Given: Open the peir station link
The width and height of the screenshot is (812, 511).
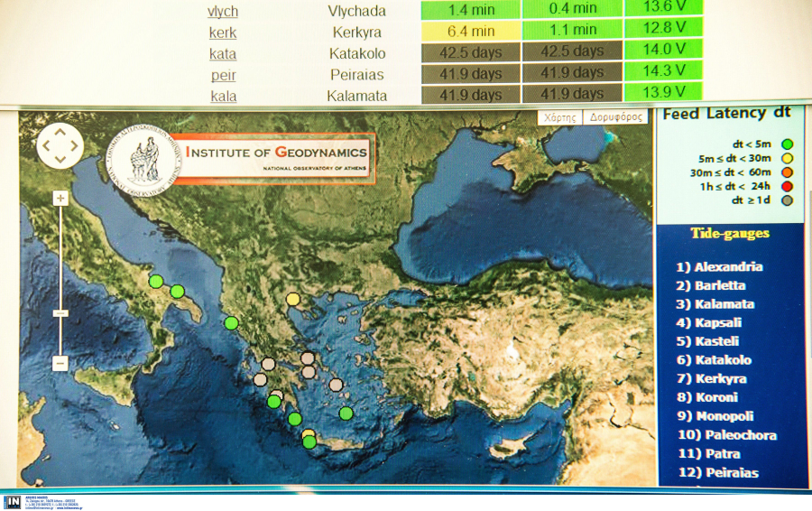Looking at the screenshot, I should pyautogui.click(x=223, y=74).
